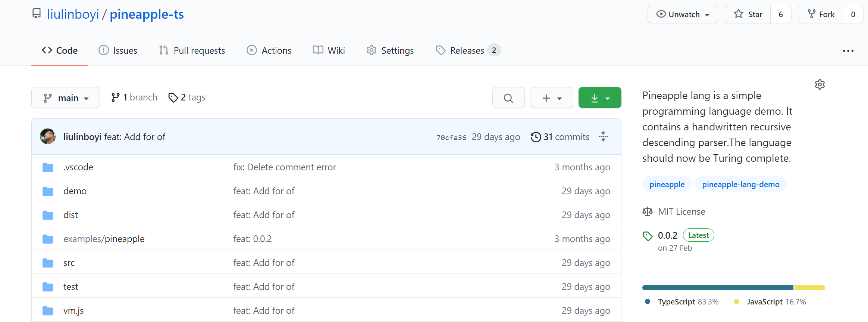
Task: Click the folder icon of the demo row
Action: tap(48, 191)
